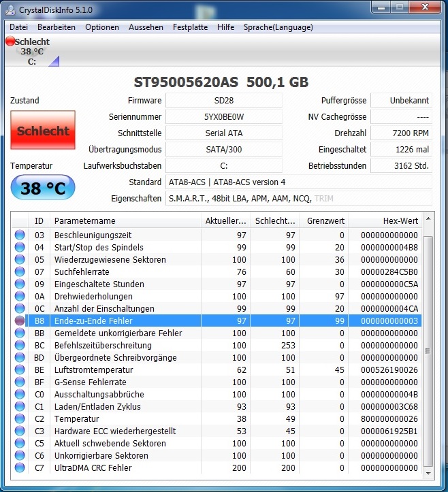Click the Eigenschaften field with S.M.A.R.T.
Image resolution: width=448 pixels, height=492 pixels.
tap(299, 198)
